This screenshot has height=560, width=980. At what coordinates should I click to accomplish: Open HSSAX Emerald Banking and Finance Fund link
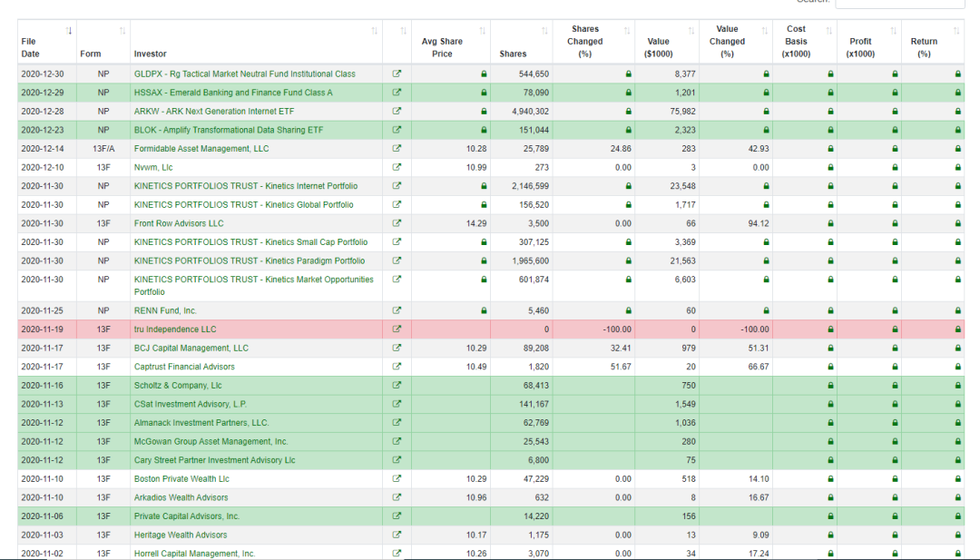click(233, 93)
